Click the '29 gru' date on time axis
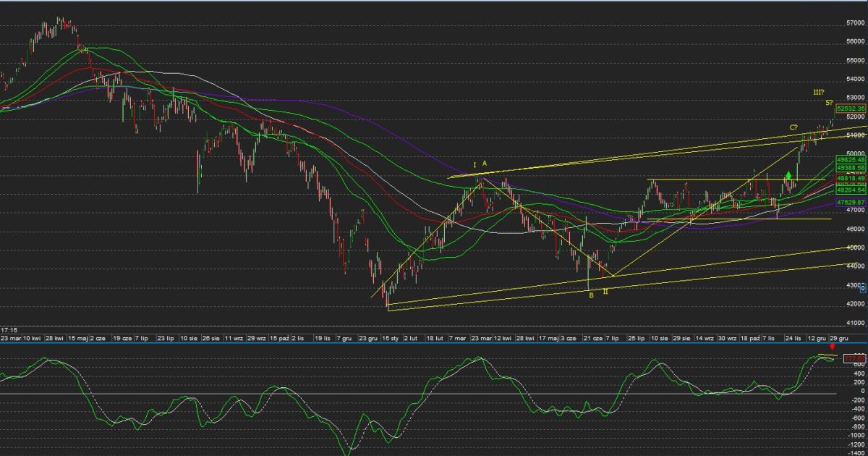This screenshot has width=868, height=456. pos(841,338)
